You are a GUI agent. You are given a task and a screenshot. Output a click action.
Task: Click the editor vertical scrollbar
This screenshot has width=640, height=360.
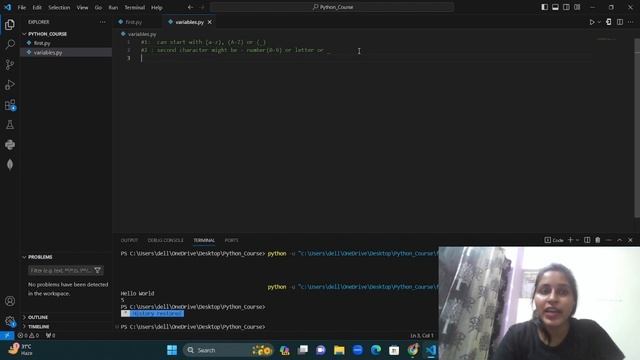click(637, 129)
